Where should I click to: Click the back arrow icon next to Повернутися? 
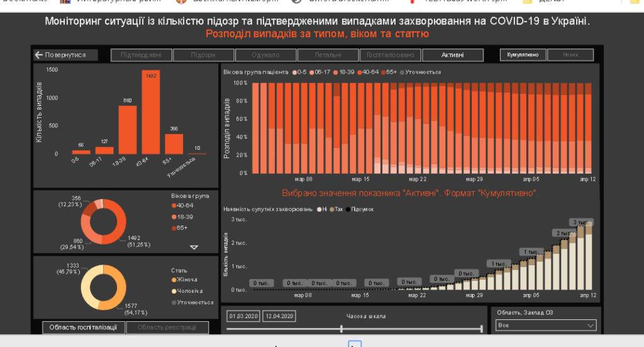pos(39,55)
